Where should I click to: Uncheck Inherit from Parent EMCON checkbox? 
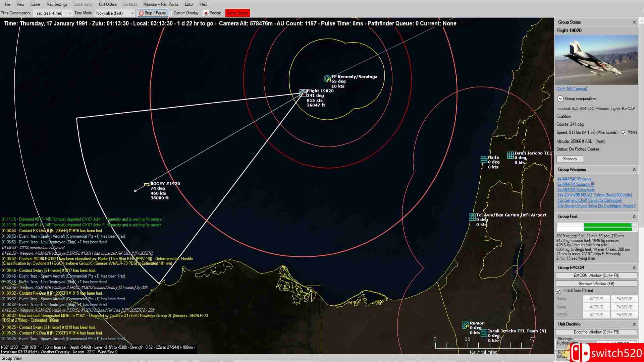[558, 291]
